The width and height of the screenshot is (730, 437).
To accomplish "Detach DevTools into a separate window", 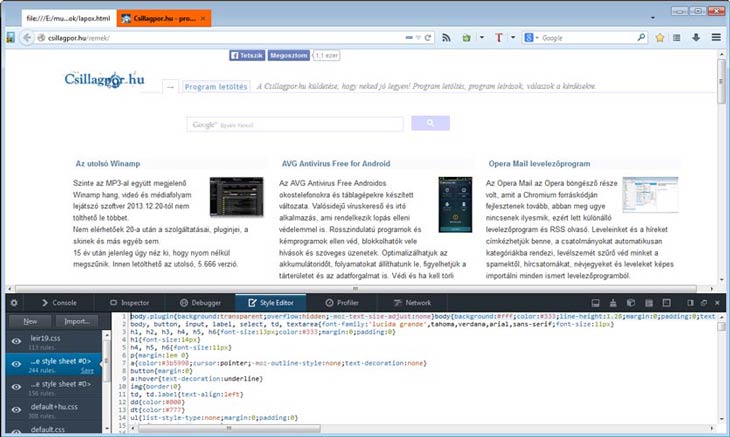I will click(x=703, y=303).
